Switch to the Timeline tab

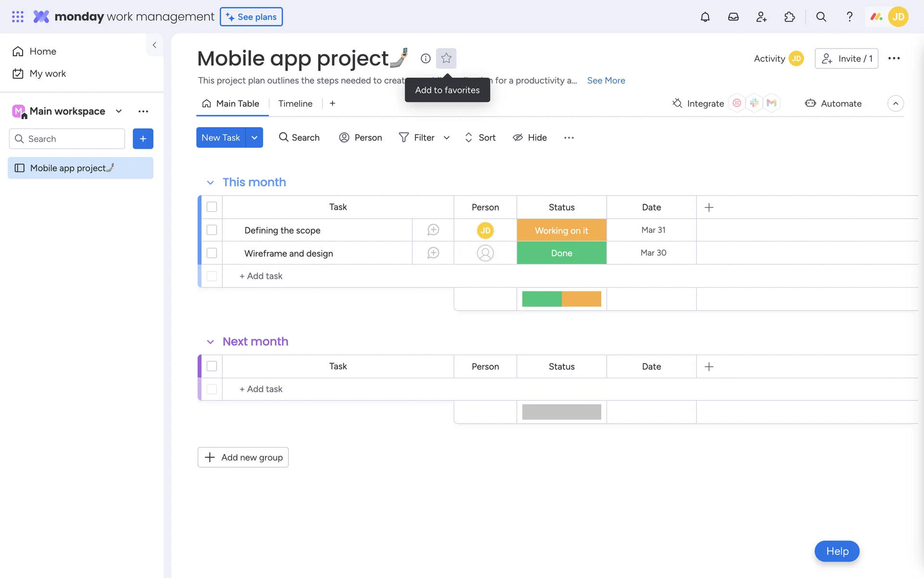pos(295,104)
